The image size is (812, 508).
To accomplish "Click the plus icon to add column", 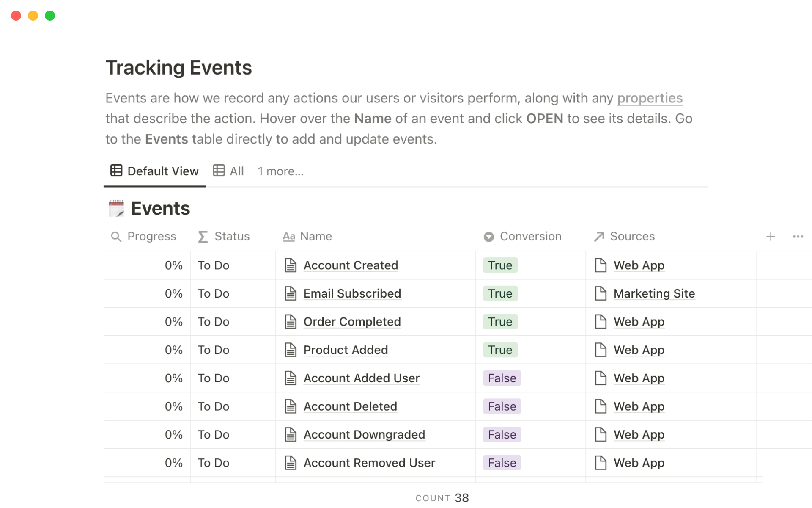I will click(x=770, y=237).
